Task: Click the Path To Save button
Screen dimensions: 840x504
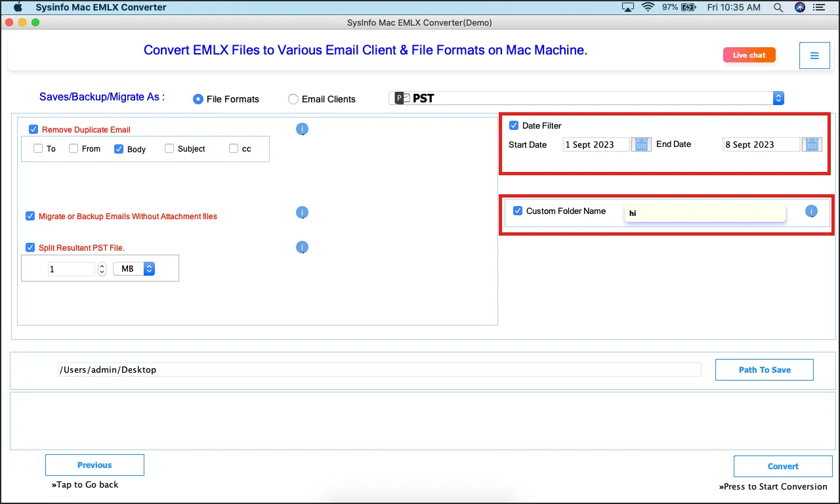Action: click(765, 369)
